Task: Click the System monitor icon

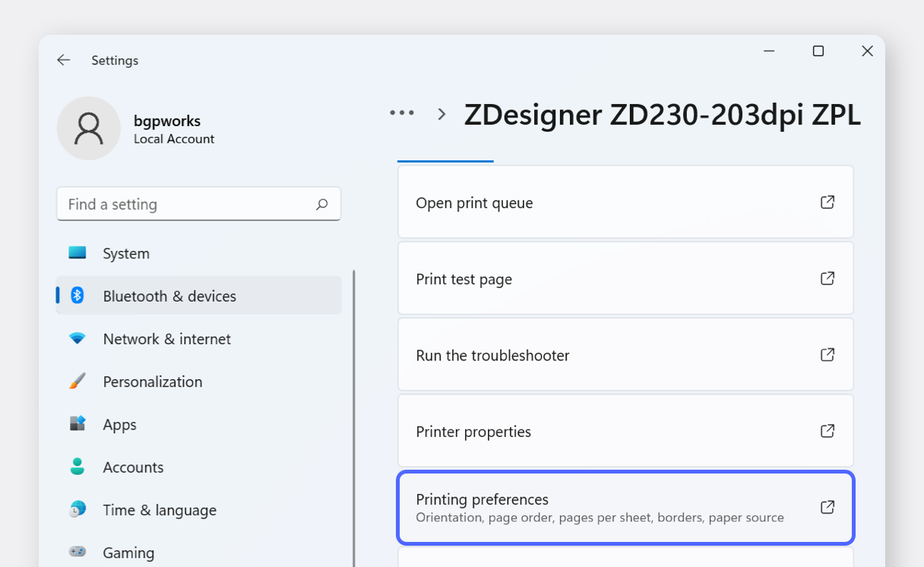Action: click(78, 253)
